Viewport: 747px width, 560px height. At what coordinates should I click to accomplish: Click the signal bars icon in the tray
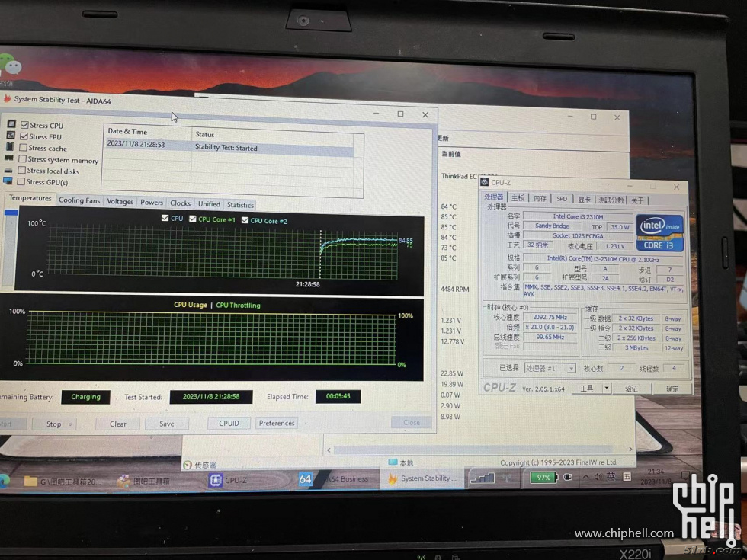pos(482,478)
